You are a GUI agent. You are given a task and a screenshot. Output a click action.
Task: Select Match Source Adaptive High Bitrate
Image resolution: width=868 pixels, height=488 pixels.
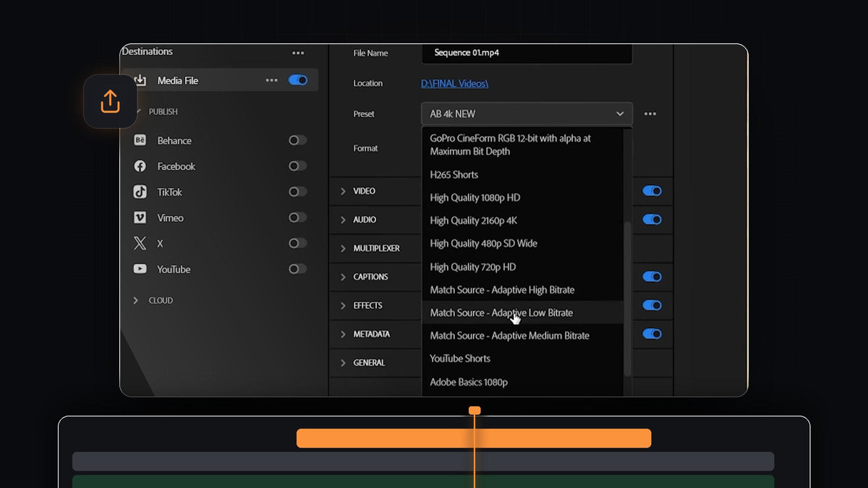pyautogui.click(x=524, y=290)
